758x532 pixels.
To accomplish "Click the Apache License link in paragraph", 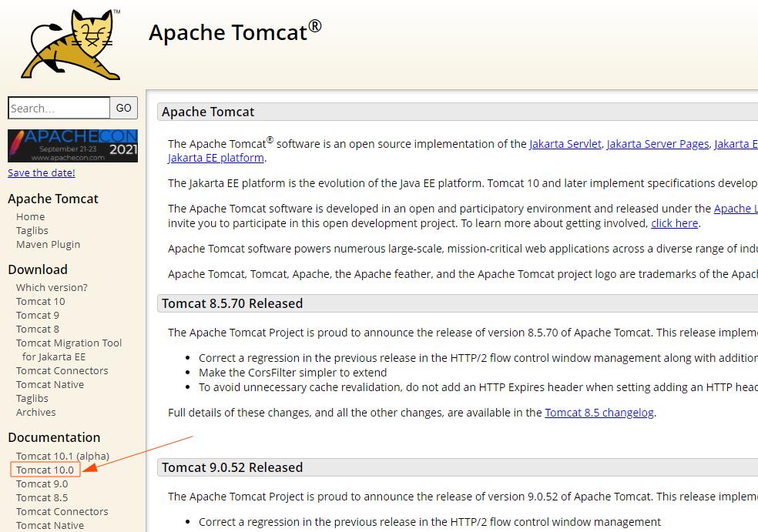I will [x=736, y=209].
